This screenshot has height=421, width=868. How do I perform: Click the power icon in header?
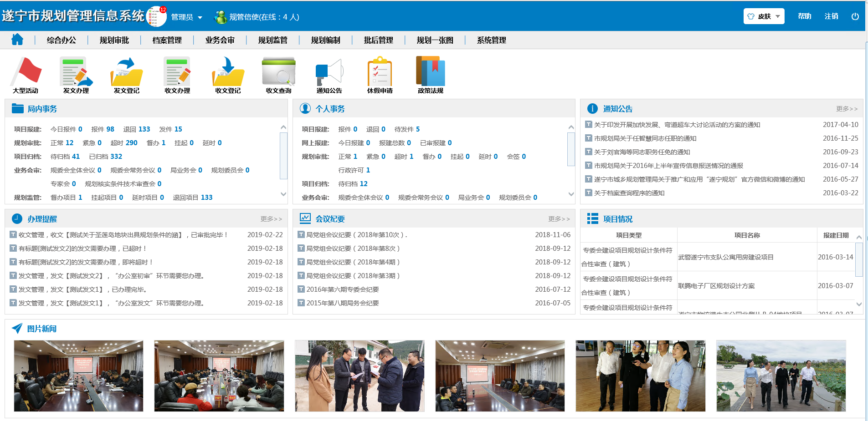point(855,16)
